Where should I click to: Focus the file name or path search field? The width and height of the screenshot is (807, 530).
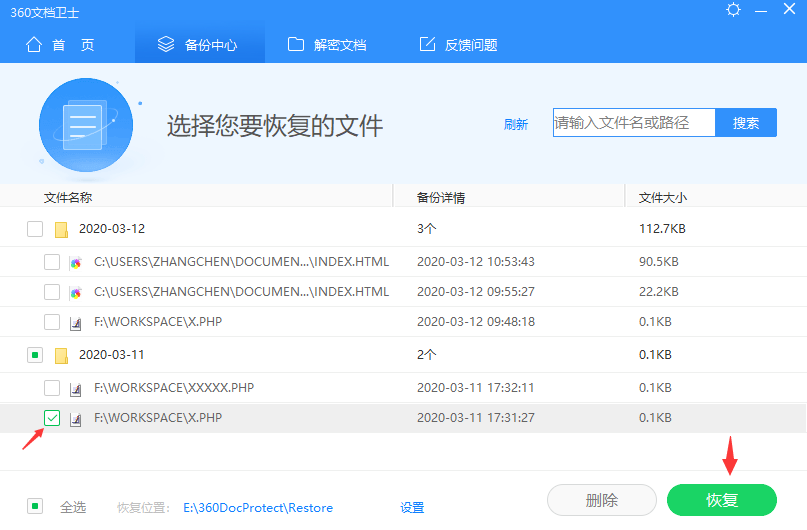634,123
